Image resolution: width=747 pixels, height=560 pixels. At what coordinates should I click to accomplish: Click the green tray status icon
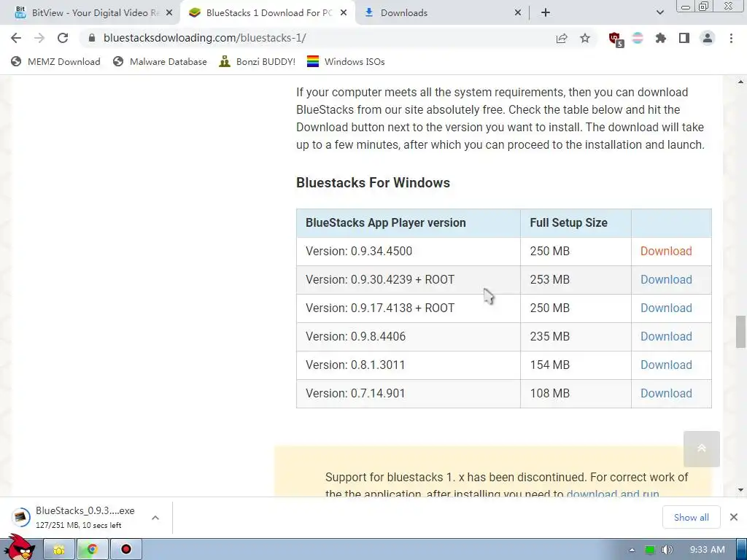pyautogui.click(x=650, y=550)
